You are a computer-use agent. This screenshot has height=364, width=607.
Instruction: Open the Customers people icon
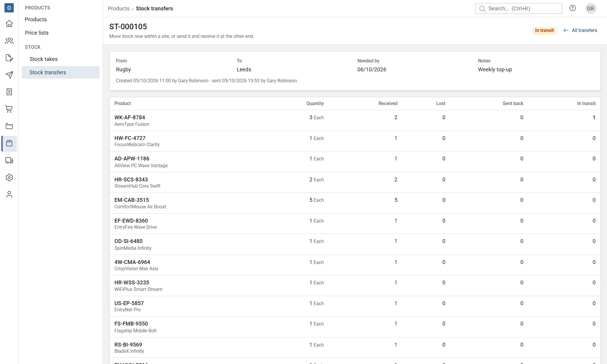pos(9,41)
